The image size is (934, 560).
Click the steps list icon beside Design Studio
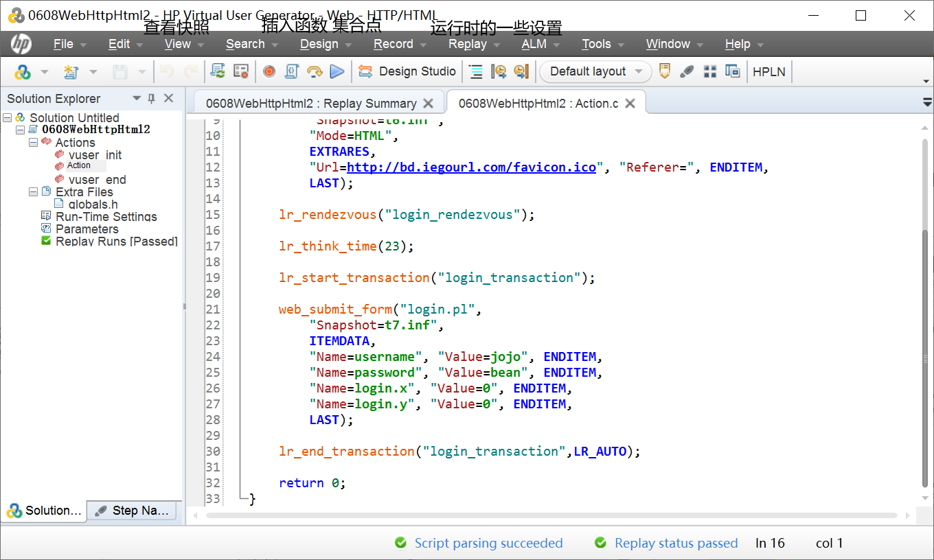[476, 71]
